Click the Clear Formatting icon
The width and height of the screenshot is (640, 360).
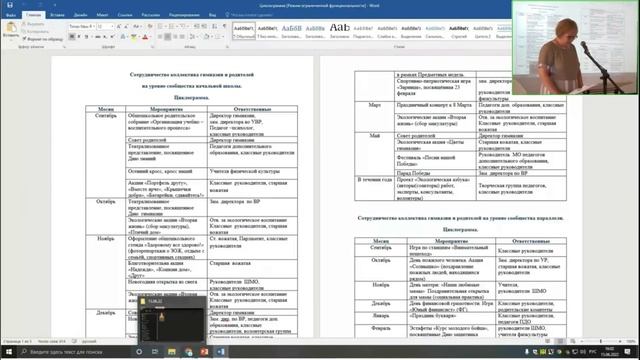[x=150, y=27]
